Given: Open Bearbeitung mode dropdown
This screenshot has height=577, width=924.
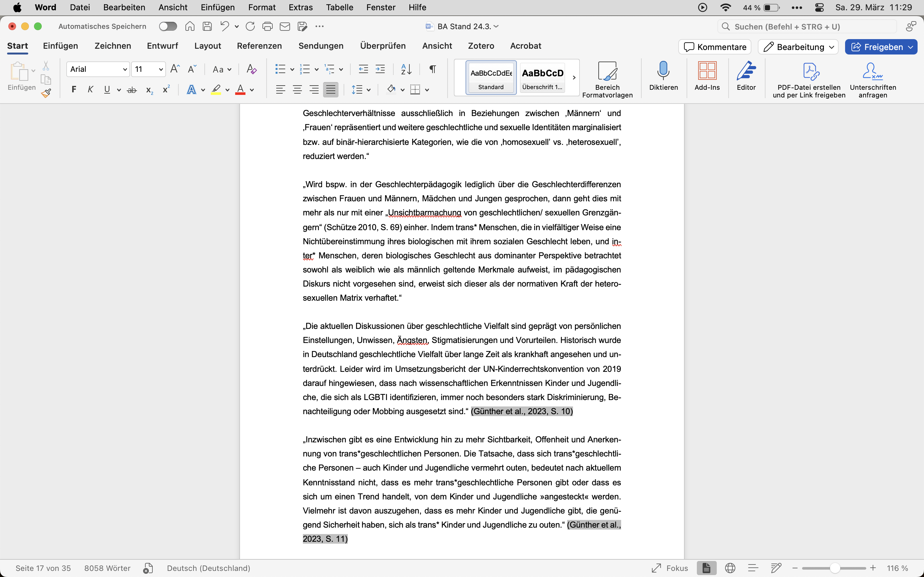Looking at the screenshot, I should (798, 47).
